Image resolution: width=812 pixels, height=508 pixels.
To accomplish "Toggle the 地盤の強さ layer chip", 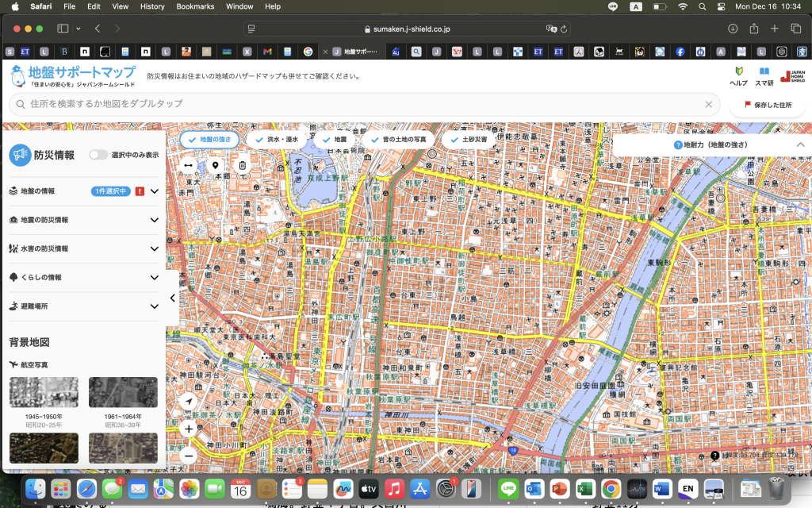I will [209, 139].
